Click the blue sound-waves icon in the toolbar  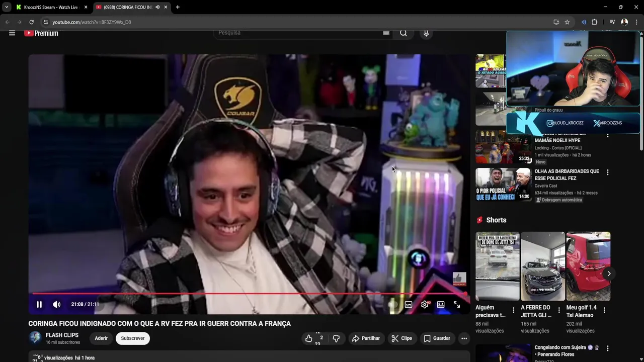pyautogui.click(x=584, y=22)
